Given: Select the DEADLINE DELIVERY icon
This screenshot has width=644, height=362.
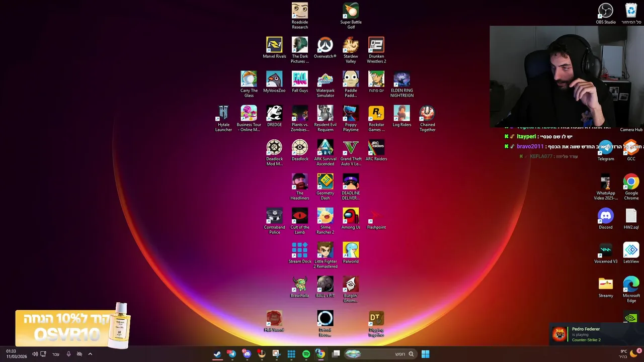Looking at the screenshot, I should pyautogui.click(x=351, y=187).
